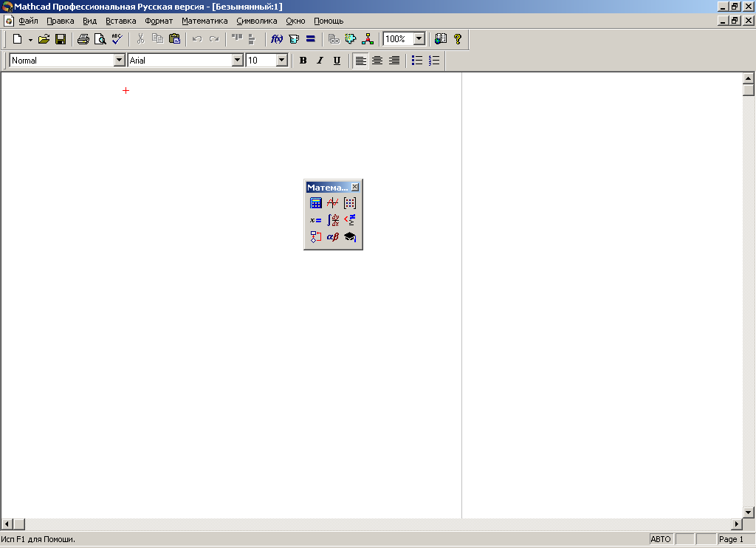Open Boolean comparison palette
This screenshot has width=756, height=548.
pyautogui.click(x=350, y=220)
